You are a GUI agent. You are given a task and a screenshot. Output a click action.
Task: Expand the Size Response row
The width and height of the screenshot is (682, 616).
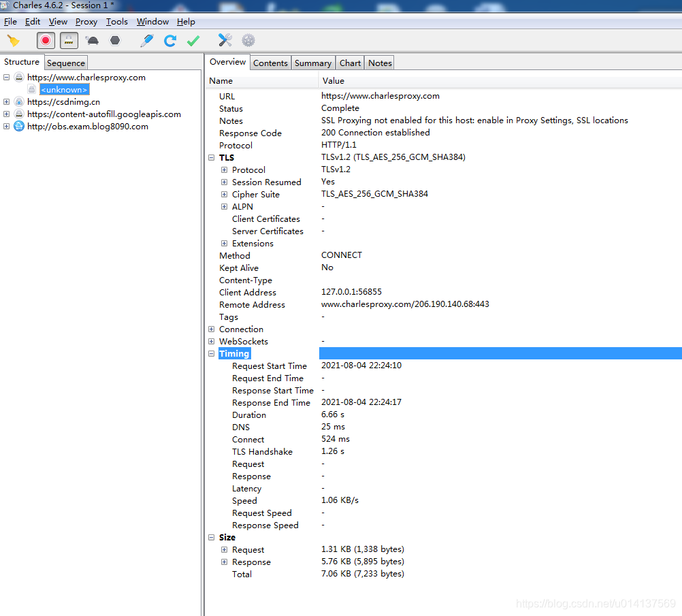[x=224, y=562]
